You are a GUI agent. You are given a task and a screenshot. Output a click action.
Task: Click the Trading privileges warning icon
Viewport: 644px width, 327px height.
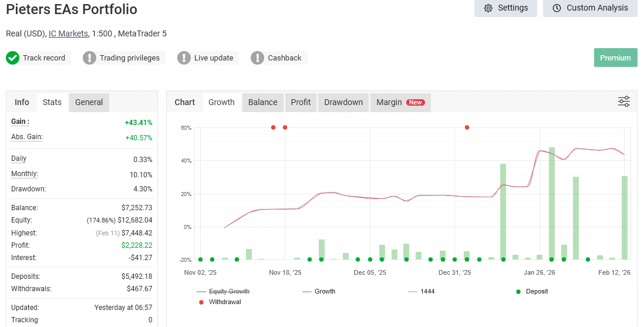click(x=89, y=58)
